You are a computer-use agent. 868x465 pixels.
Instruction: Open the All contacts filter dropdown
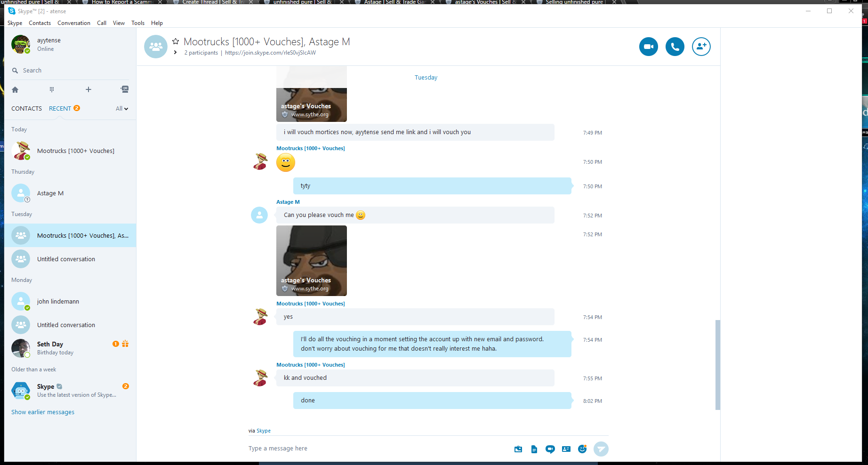click(x=122, y=109)
